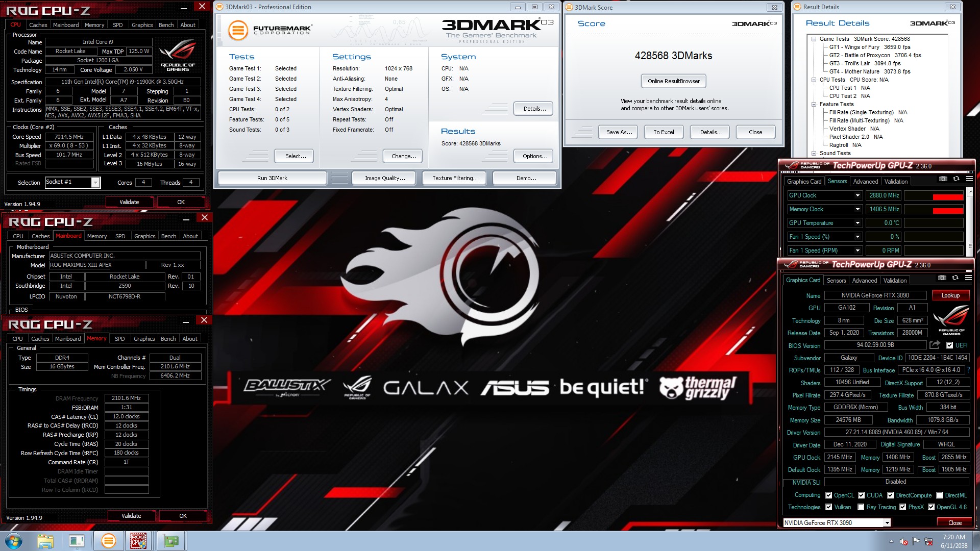
Task: Collapse the CPU Tests tree node
Action: click(814, 80)
